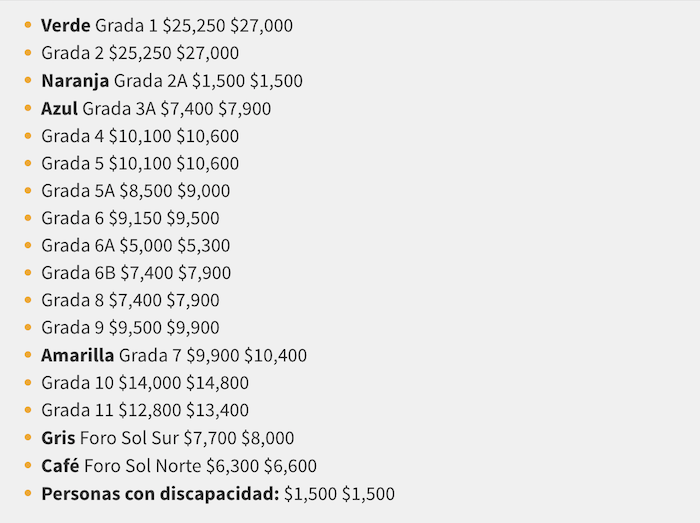
Task: Select the Grada 6A row
Action: (x=135, y=245)
